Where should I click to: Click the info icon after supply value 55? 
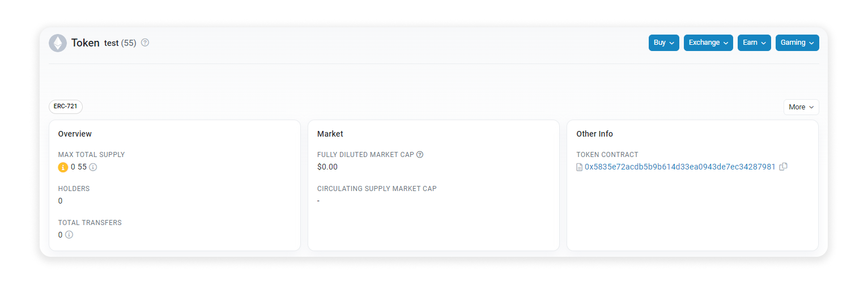tap(93, 167)
